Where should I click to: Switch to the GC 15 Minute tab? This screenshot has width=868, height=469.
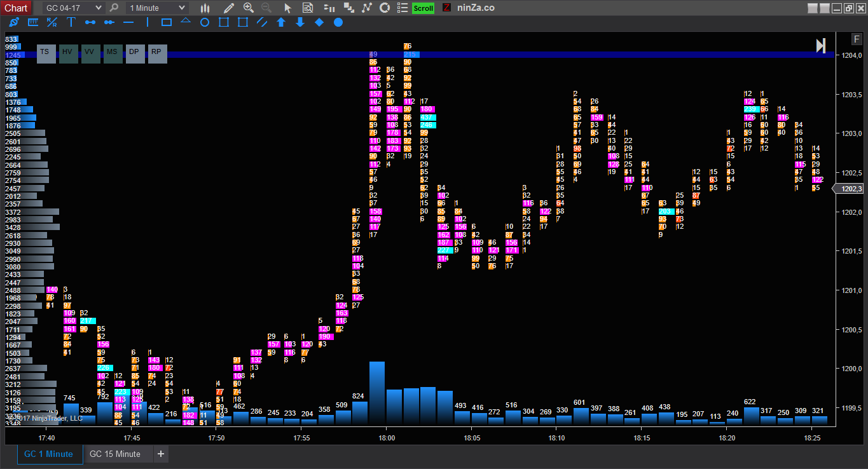(115, 454)
